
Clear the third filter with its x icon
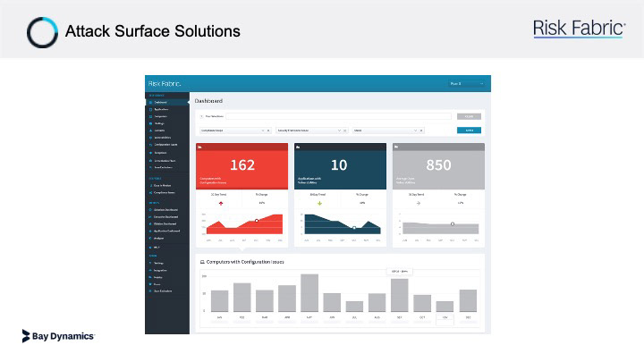click(x=421, y=130)
